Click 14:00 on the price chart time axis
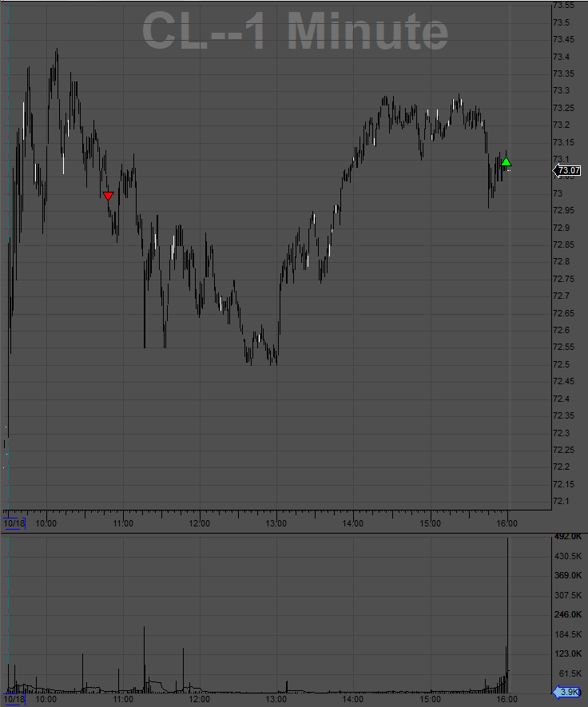The image size is (588, 707). (352, 523)
